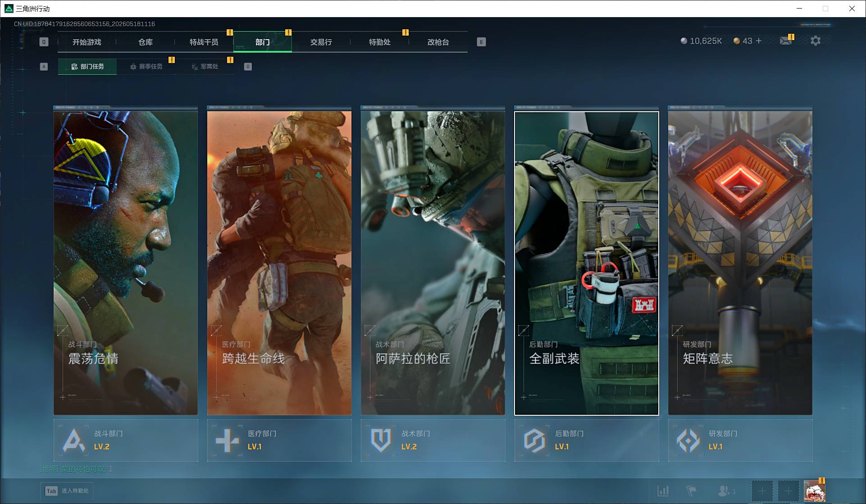The image size is (866, 504).
Task: Open the mail inbox envelope icon
Action: [x=786, y=41]
